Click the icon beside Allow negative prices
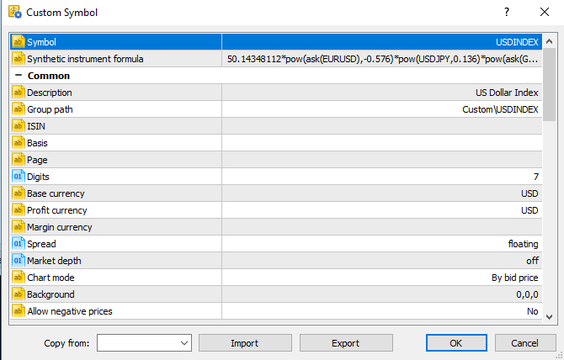 (18, 311)
